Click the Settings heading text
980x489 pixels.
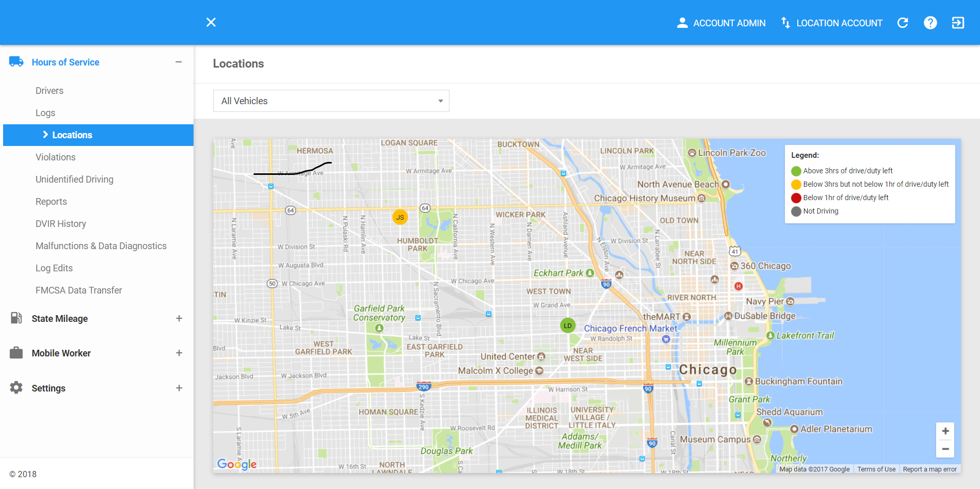tap(49, 388)
